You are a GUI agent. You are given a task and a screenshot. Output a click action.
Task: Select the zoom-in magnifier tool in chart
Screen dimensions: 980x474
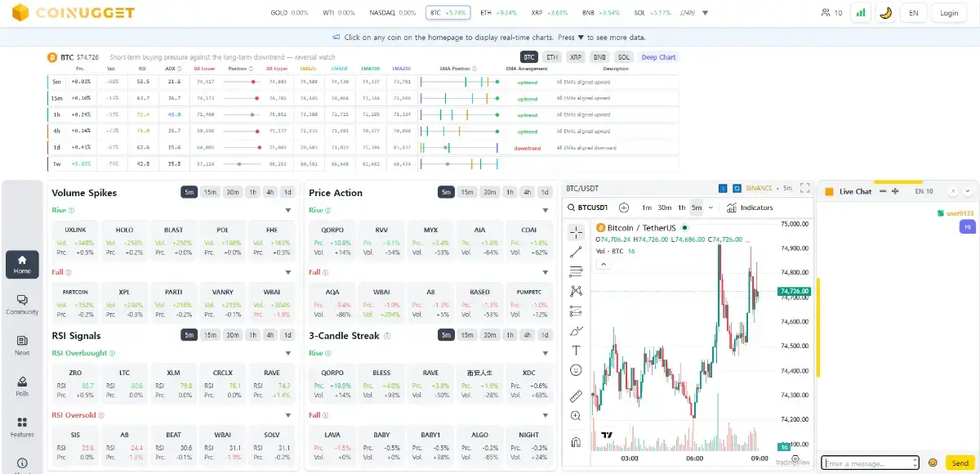coord(576,416)
